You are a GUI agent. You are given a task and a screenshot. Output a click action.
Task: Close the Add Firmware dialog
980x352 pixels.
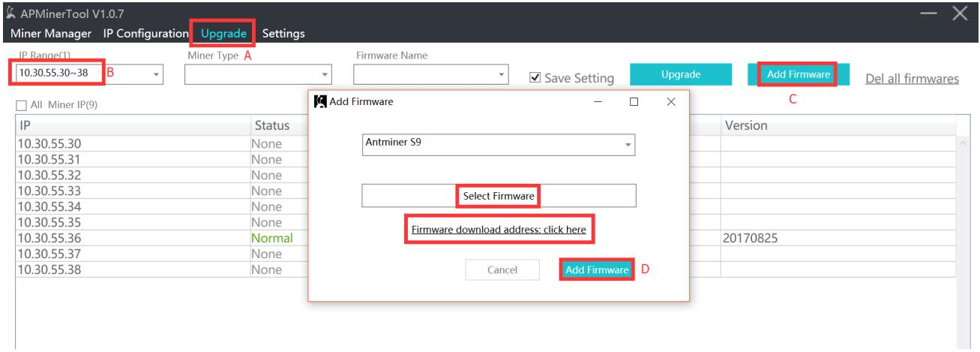[671, 101]
